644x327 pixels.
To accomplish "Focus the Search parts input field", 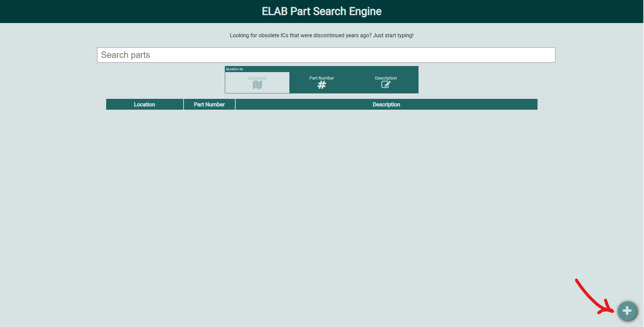I will (326, 55).
